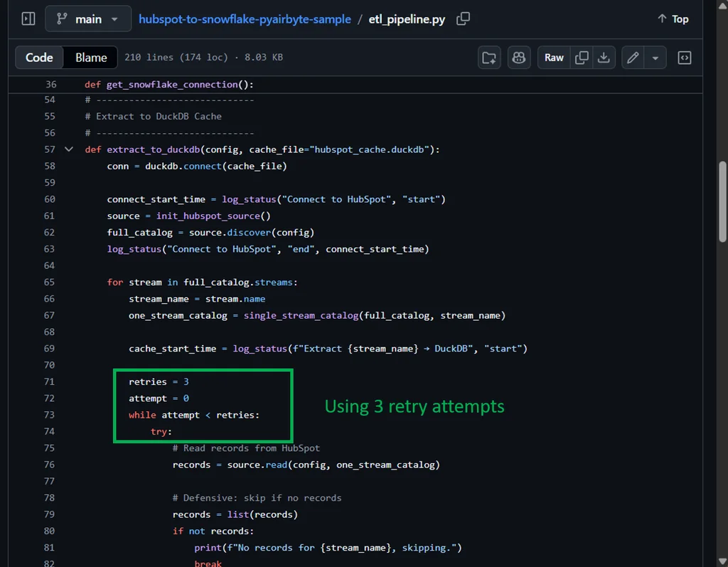
Task: Open the Copilot chat icon
Action: pyautogui.click(x=518, y=58)
